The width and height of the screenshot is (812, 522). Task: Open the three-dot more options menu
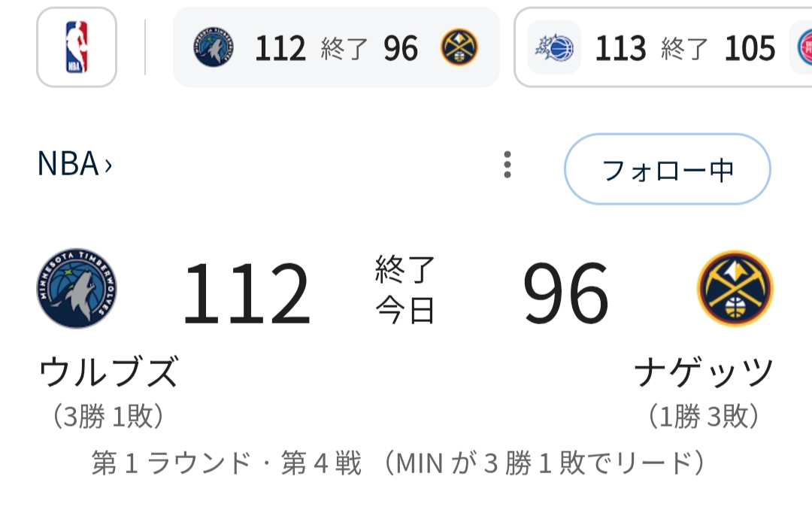point(507,165)
